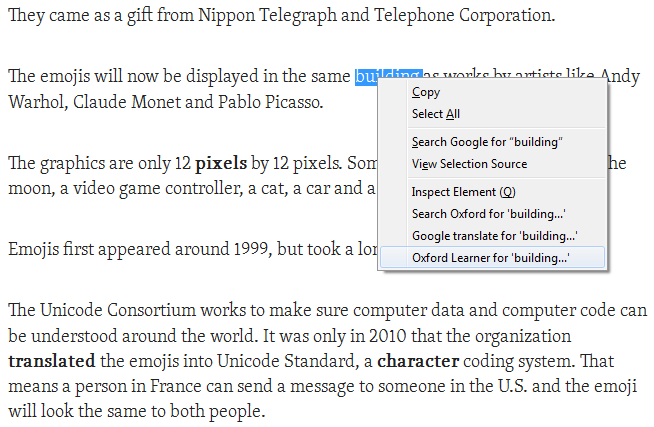Click the bold word "pixels"
The image size is (654, 427).
click(x=221, y=163)
